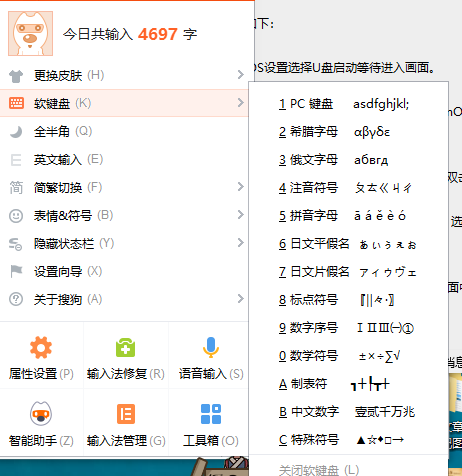Image resolution: width=462 pixels, height=476 pixels.
Task: Click the 简 icon for 简繁切换
Action: tap(16, 188)
